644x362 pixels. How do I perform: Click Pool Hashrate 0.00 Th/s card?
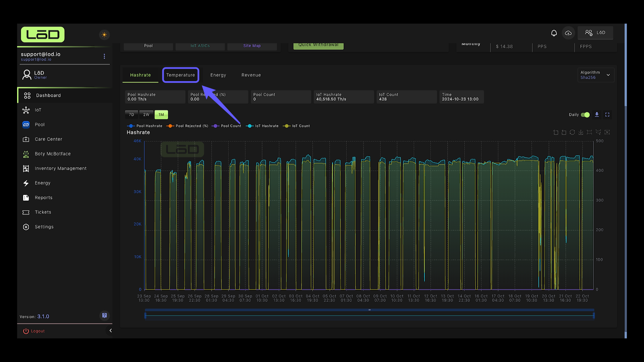pos(155,97)
